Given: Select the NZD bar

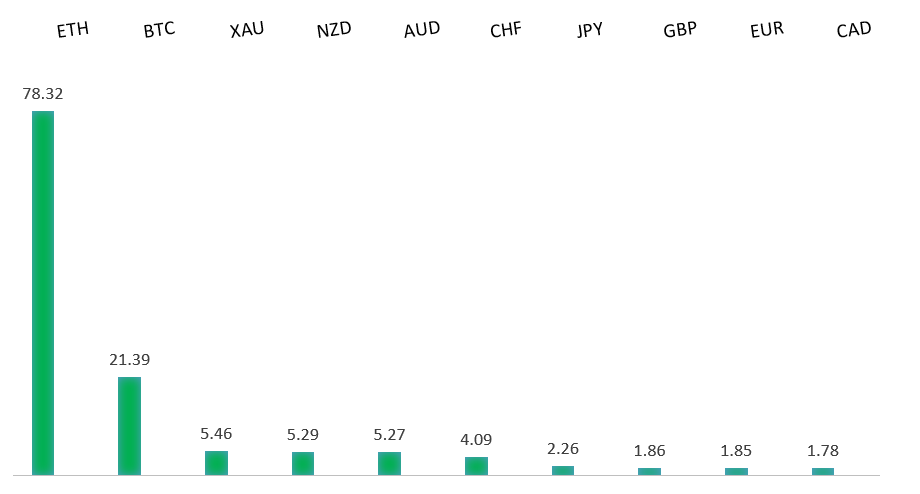Looking at the screenshot, I should 303,463.
